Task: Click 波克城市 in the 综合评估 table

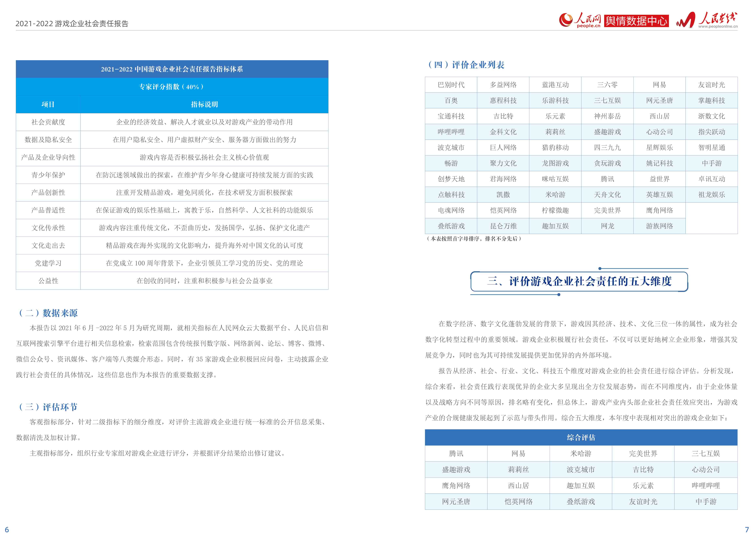Action: coord(580,470)
